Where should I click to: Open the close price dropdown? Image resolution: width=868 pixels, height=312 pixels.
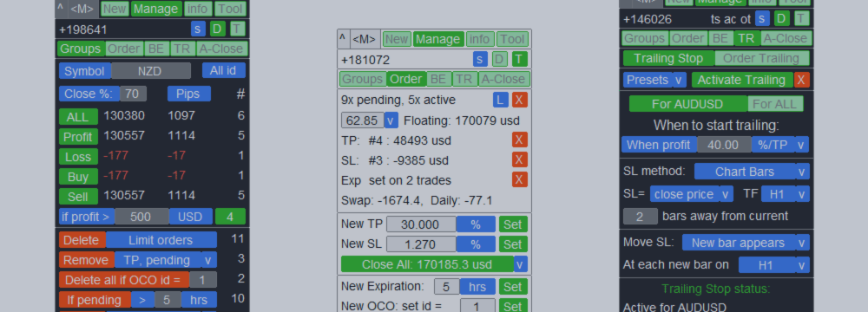[x=692, y=193]
